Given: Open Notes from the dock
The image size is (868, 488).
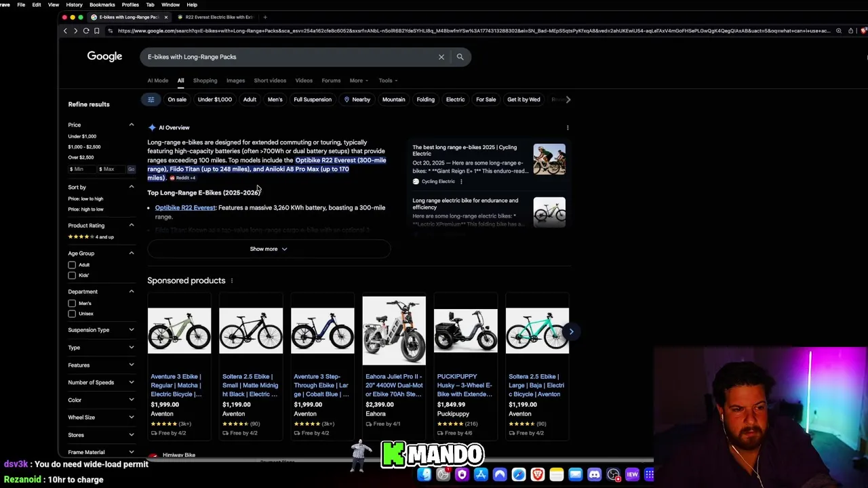Looking at the screenshot, I should click(557, 474).
